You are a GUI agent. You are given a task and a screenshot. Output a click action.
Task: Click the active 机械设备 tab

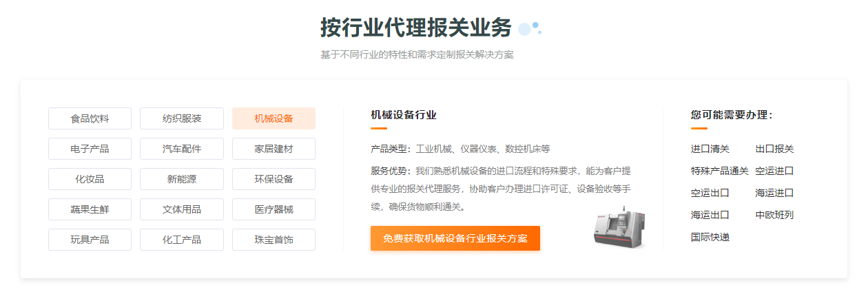[x=273, y=118]
